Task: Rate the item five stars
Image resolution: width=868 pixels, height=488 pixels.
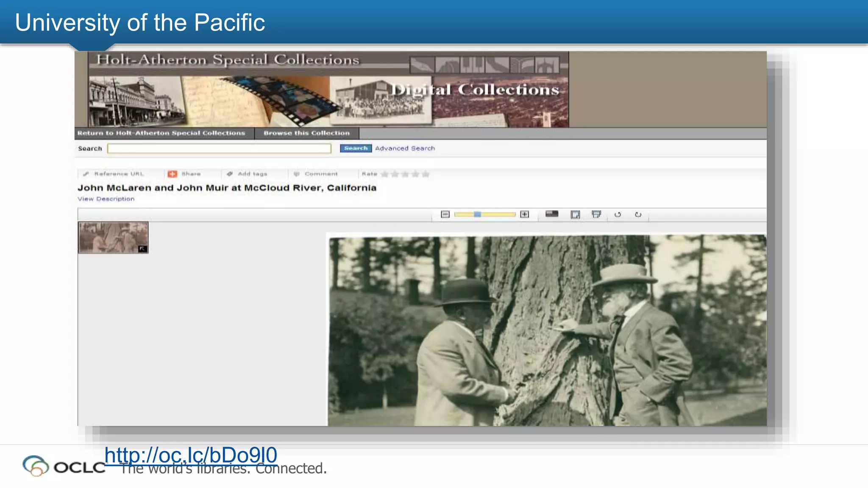Action: click(x=426, y=174)
